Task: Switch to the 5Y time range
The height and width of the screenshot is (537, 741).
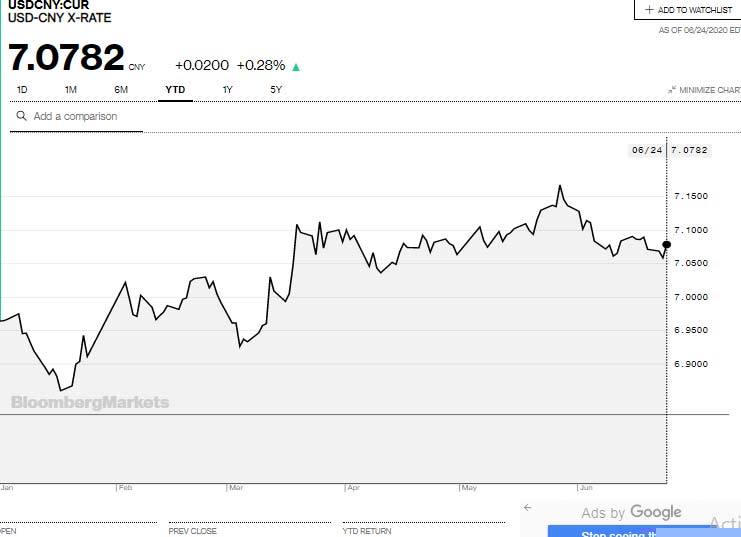Action: pos(276,90)
